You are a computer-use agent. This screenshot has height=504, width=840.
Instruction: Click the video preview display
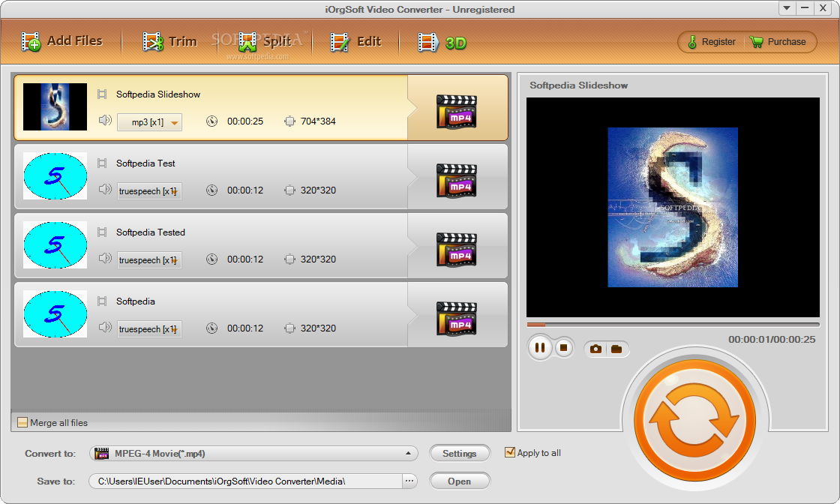[x=673, y=207]
